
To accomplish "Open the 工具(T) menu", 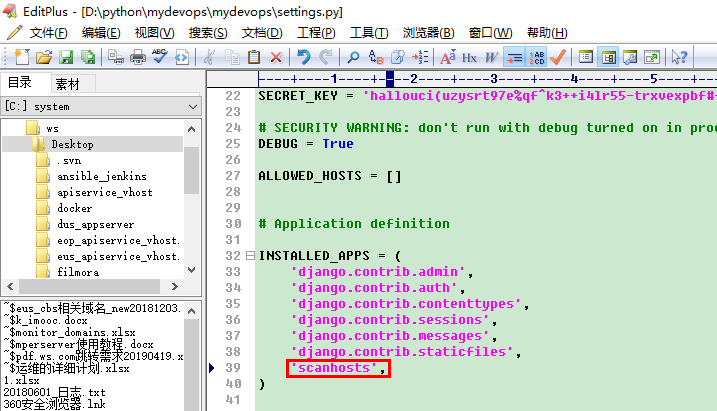I will coord(369,33).
